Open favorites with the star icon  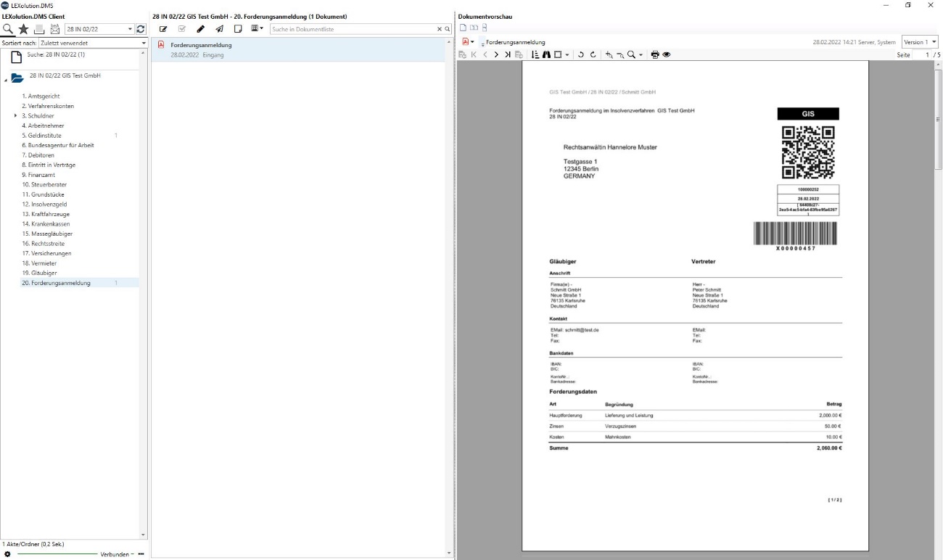coord(24,29)
